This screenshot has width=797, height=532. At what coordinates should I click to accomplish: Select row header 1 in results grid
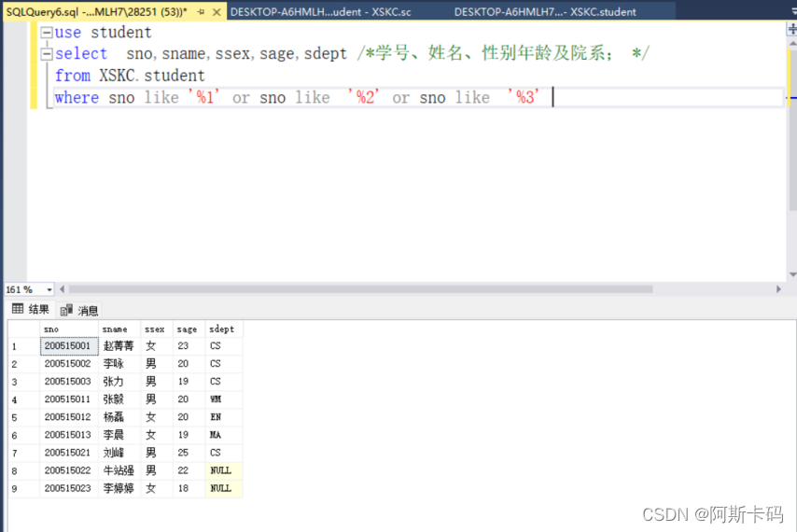24,346
